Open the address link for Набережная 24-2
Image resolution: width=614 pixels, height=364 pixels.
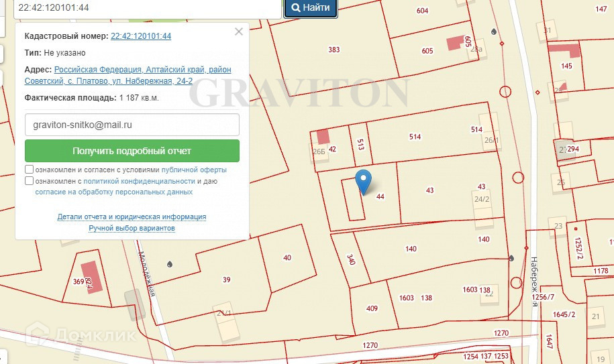coord(127,75)
